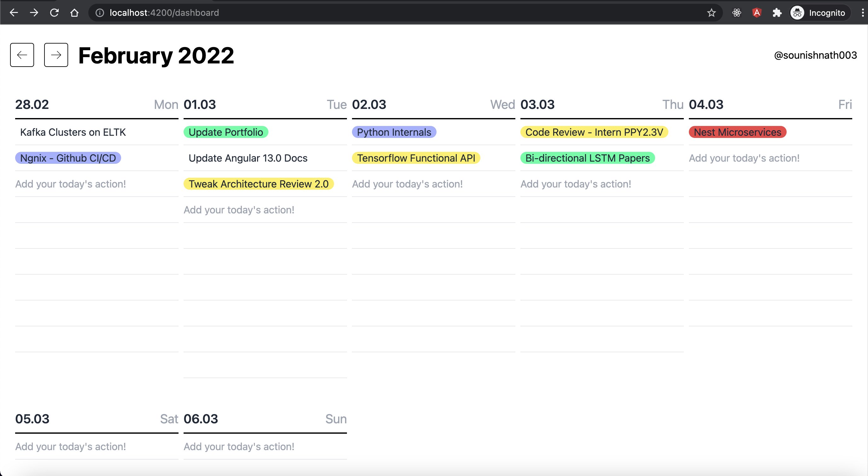Open the Update Portfolio task
The image size is (868, 476).
[x=226, y=132]
